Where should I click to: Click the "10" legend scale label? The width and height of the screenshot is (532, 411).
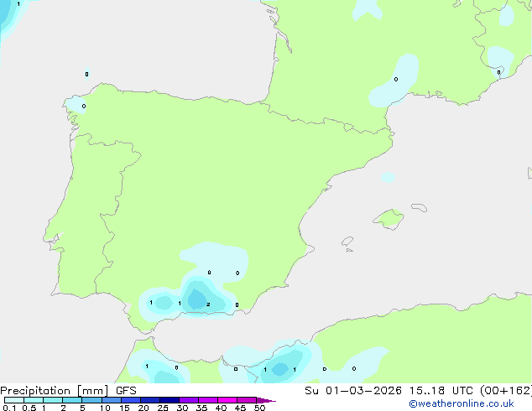105,408
